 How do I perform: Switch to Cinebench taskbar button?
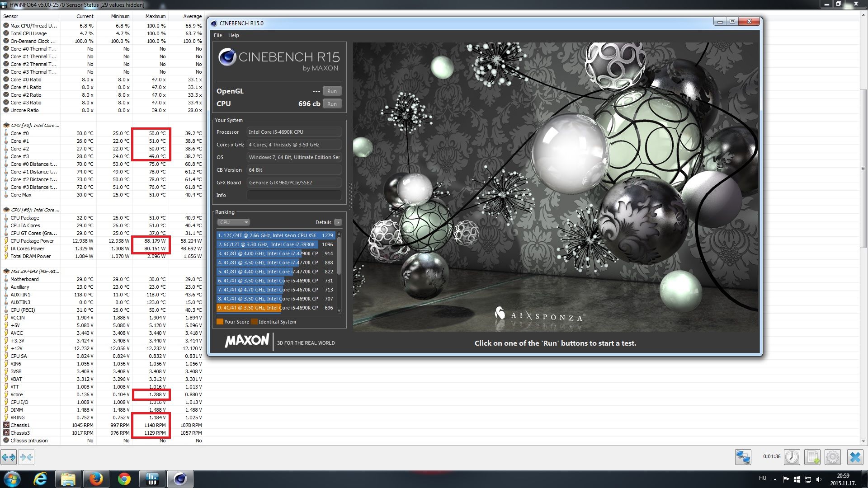(180, 479)
